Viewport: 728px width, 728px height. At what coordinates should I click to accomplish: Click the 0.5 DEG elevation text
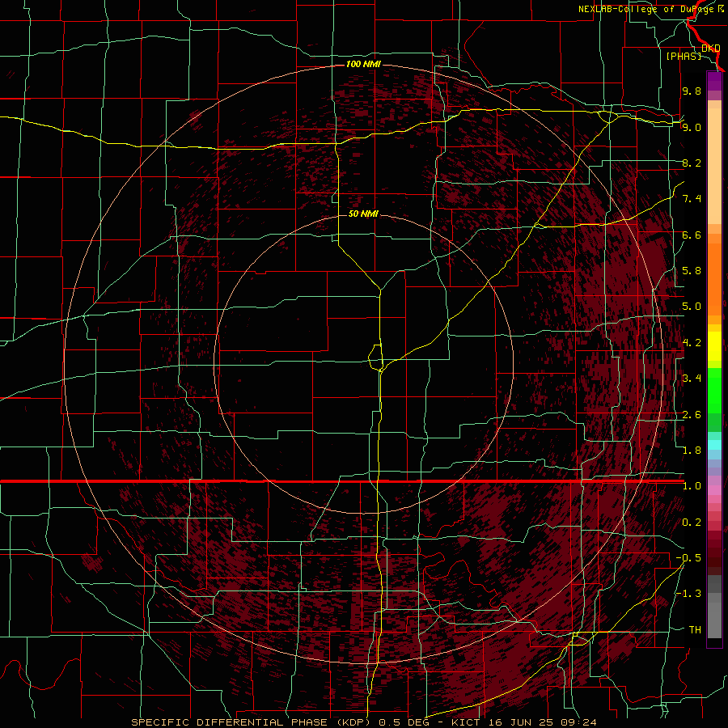click(404, 722)
